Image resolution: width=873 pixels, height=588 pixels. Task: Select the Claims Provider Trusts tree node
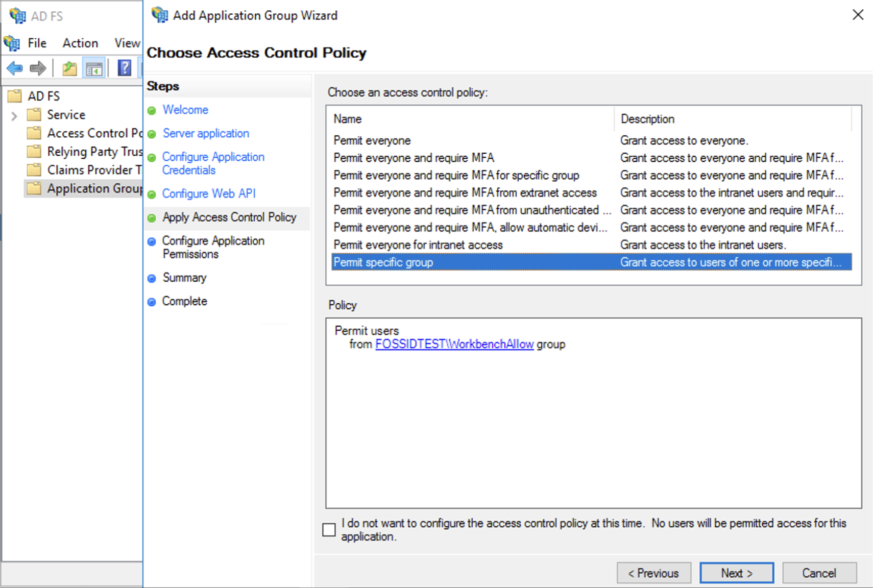coord(94,169)
